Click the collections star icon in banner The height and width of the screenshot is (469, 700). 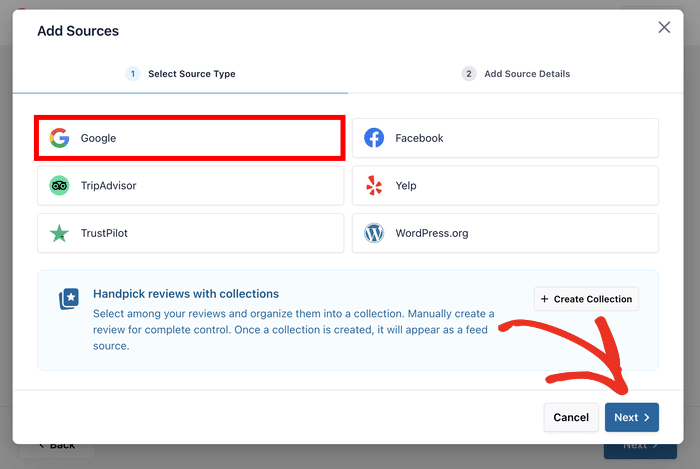(x=69, y=299)
